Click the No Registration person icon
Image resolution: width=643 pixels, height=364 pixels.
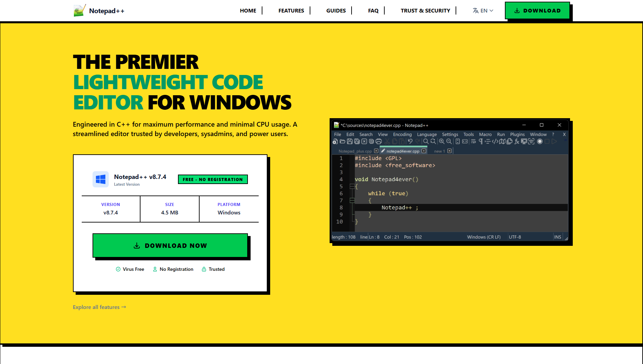tap(155, 269)
